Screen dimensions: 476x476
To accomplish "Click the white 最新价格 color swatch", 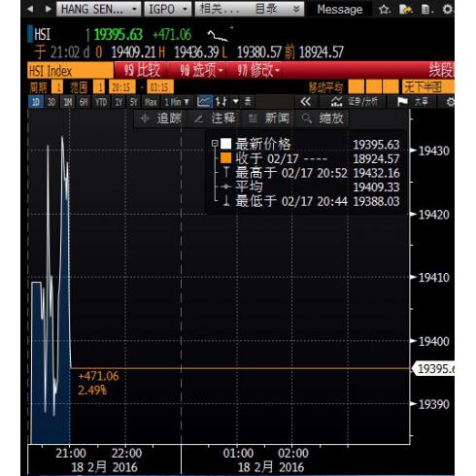I will pos(226,144).
